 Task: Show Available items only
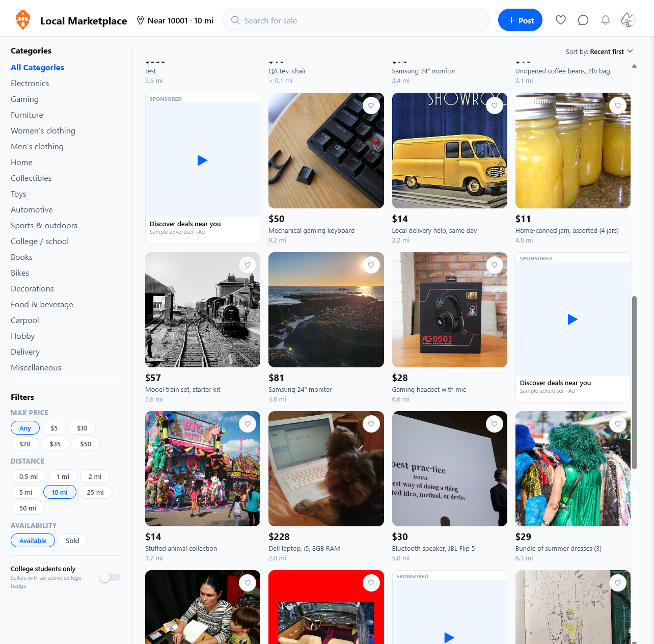[x=33, y=541]
